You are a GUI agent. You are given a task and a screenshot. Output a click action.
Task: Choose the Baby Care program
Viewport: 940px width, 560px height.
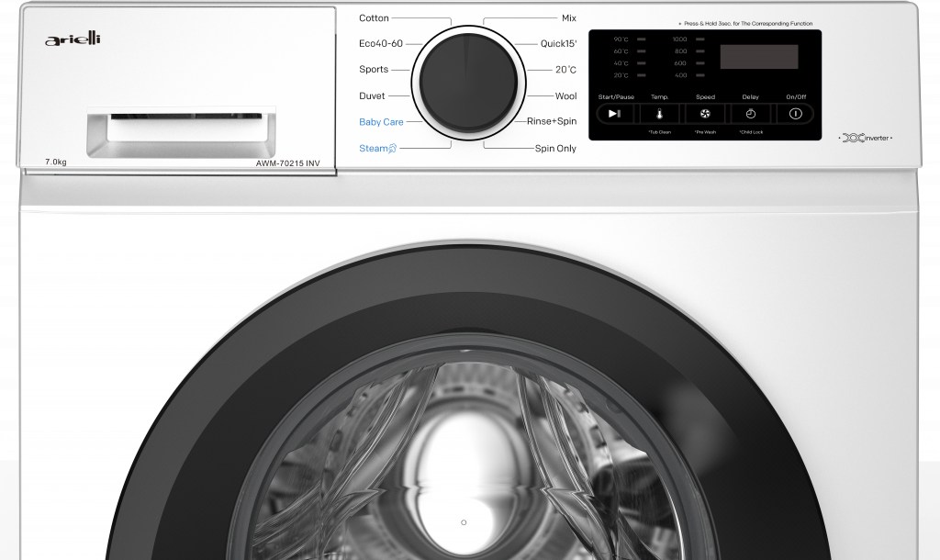coord(381,122)
